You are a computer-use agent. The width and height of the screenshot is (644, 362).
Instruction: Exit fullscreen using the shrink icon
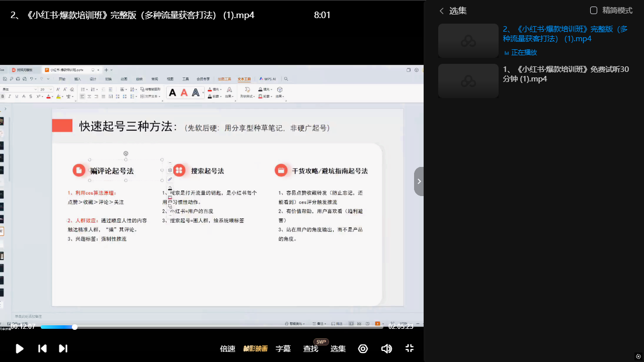(x=410, y=348)
